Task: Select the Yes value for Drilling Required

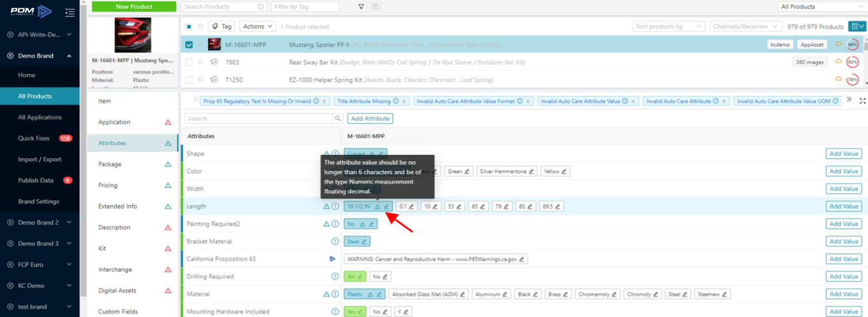Action: 355,277
